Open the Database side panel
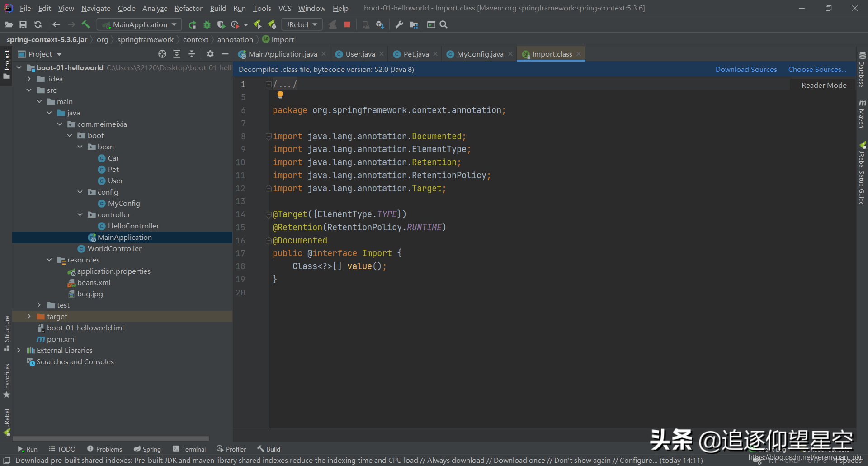This screenshot has height=466, width=868. [862, 69]
